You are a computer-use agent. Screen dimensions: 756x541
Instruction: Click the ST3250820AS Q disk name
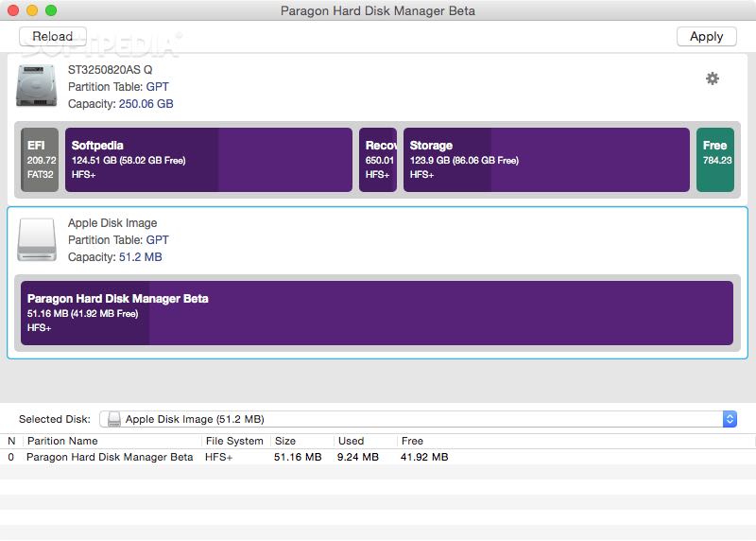click(110, 69)
